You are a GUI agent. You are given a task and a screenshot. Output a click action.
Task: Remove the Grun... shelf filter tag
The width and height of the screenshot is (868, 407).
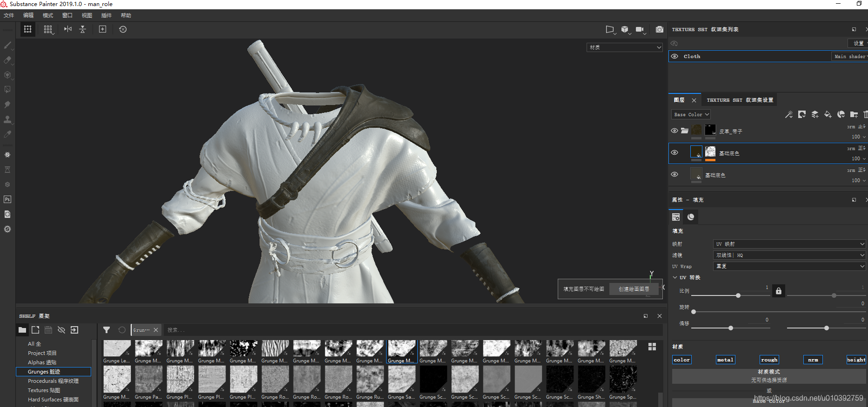tap(156, 330)
